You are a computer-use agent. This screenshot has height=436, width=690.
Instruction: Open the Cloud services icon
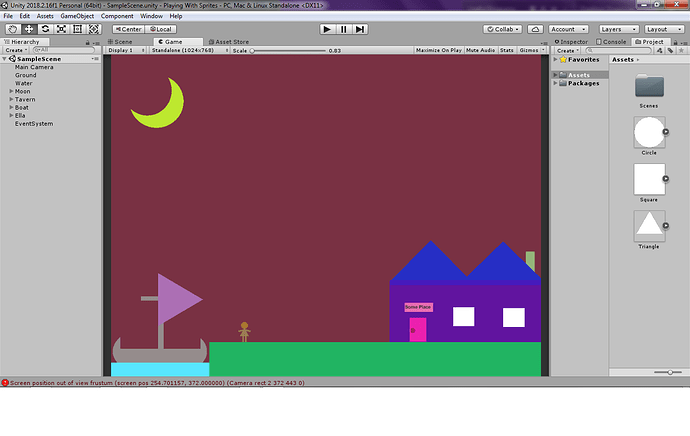[x=535, y=29]
